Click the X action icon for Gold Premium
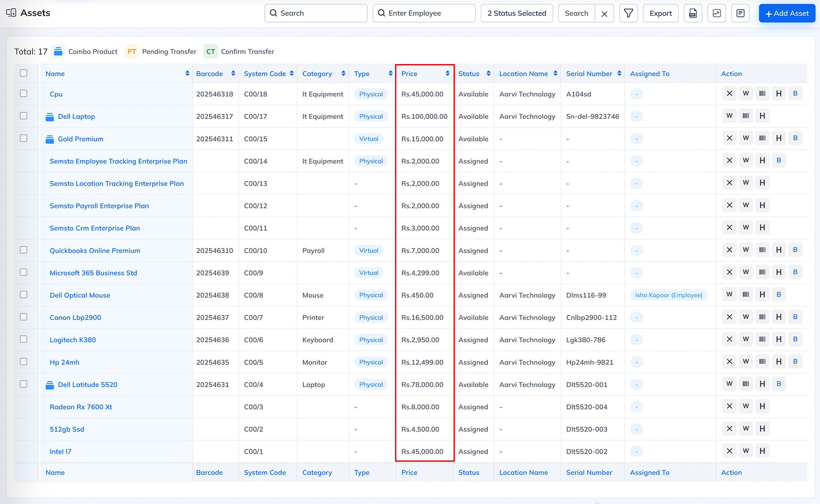 click(729, 138)
